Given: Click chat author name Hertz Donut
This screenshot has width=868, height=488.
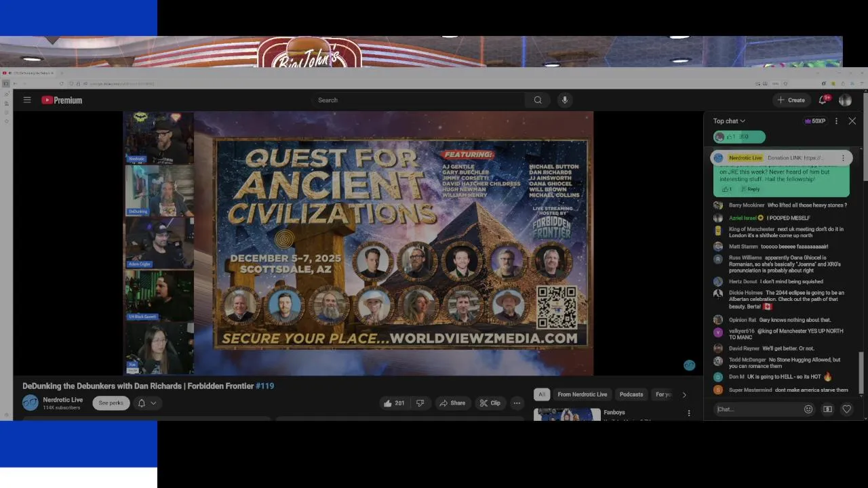Looking at the screenshot, I should click(x=743, y=281).
